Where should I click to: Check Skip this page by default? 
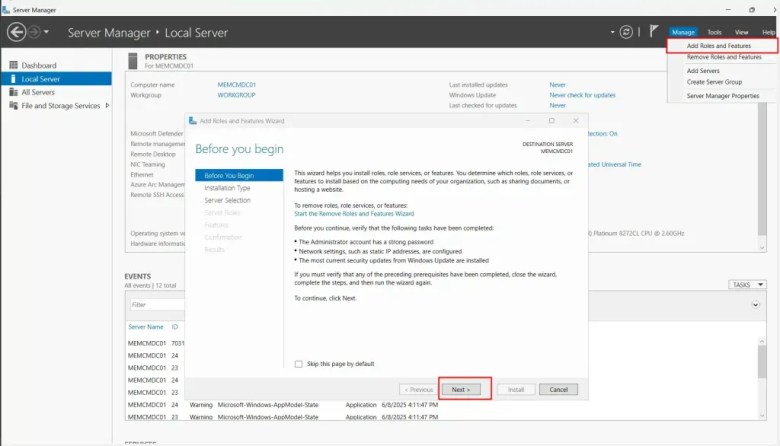[x=298, y=364]
